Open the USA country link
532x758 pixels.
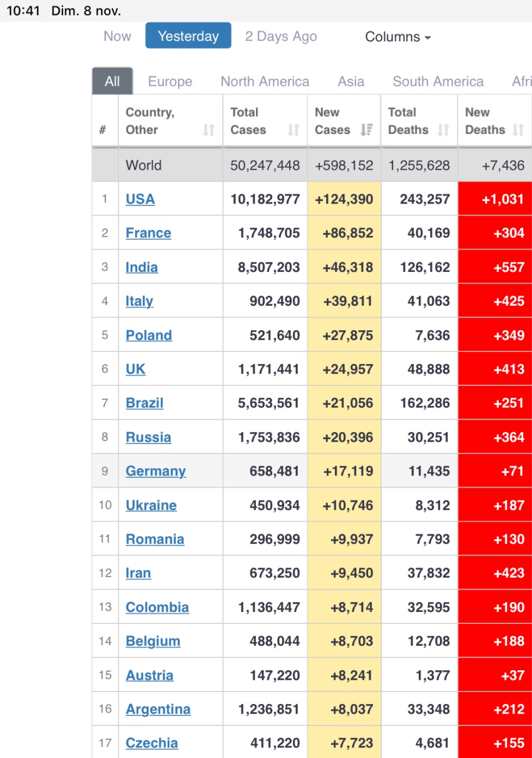coord(140,199)
